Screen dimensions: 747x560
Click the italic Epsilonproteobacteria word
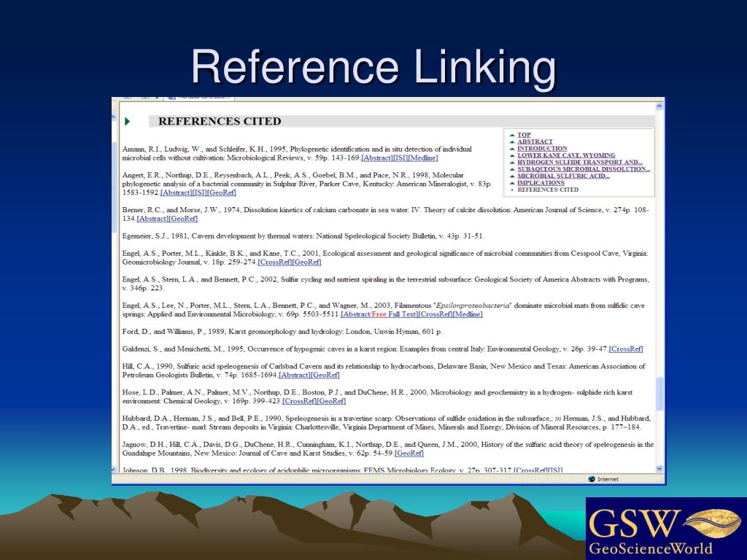473,306
